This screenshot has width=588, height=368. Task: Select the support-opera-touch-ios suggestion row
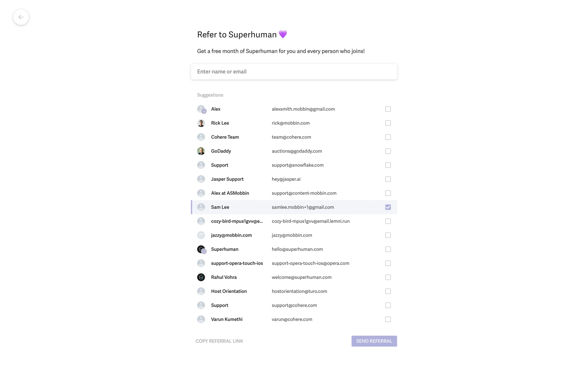(x=294, y=263)
